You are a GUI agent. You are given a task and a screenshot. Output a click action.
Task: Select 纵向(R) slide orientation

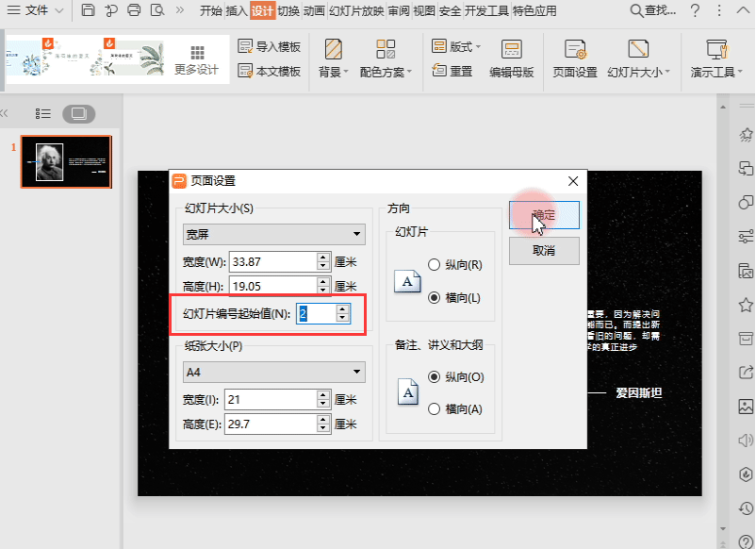click(x=435, y=265)
